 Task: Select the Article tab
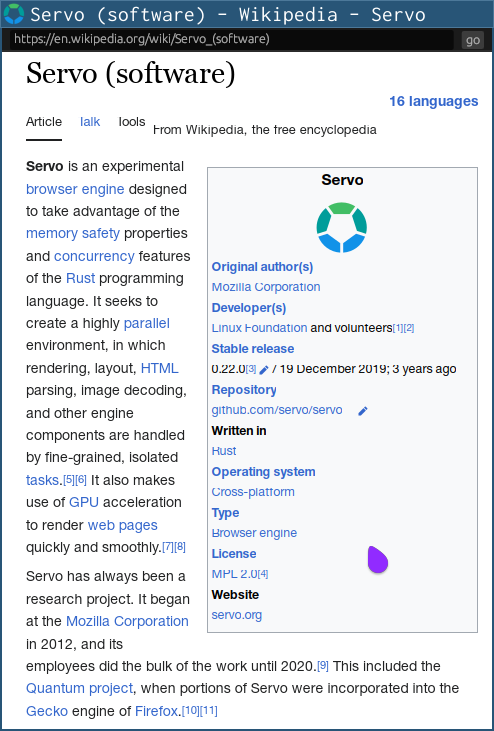tap(44, 122)
